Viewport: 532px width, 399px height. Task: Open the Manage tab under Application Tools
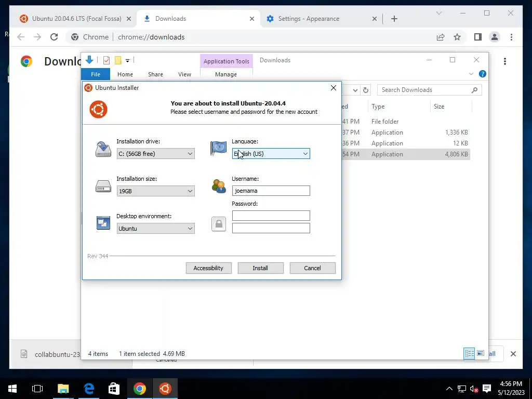[x=226, y=74]
